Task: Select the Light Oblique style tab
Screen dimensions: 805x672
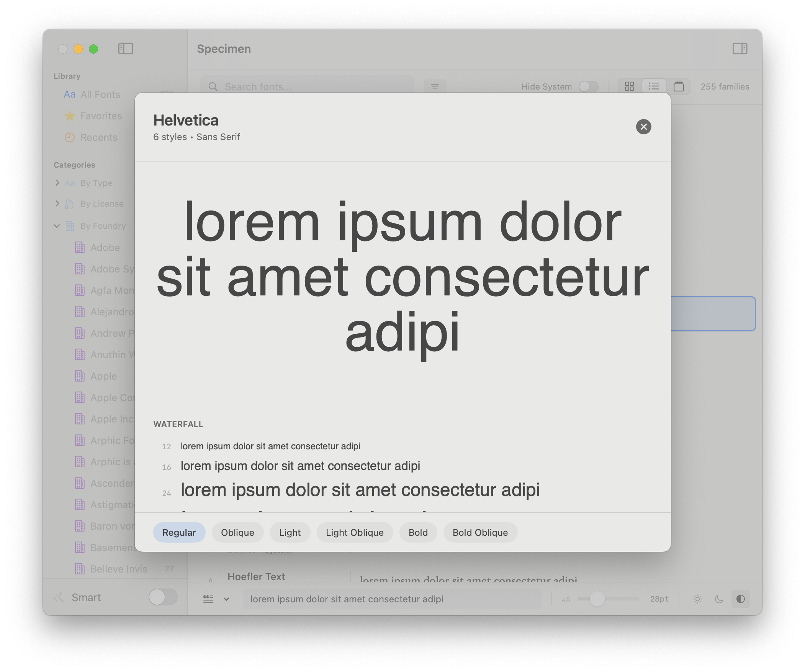Action: (x=354, y=533)
